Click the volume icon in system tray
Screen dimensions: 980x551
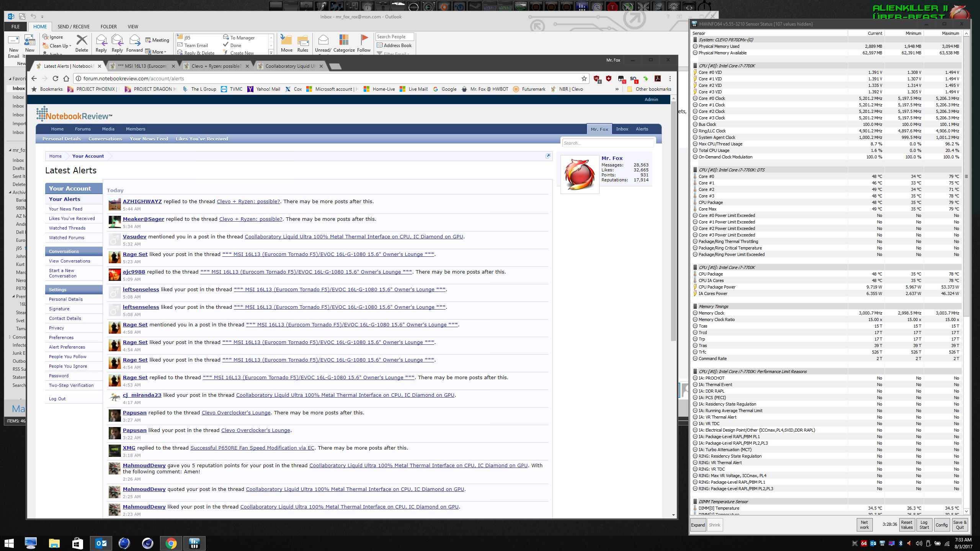(919, 543)
